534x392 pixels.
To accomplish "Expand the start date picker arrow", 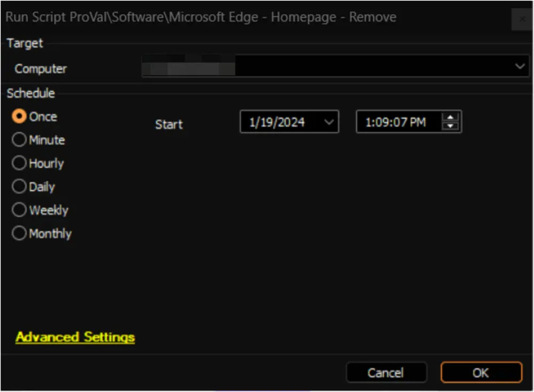I will click(x=329, y=122).
